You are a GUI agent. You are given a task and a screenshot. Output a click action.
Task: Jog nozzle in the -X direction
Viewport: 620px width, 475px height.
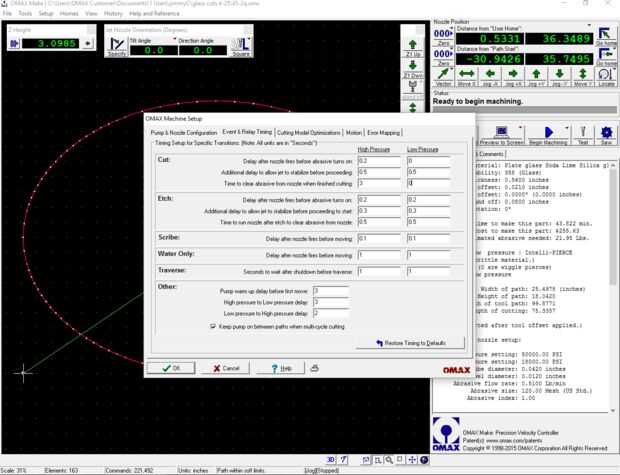coord(490,74)
